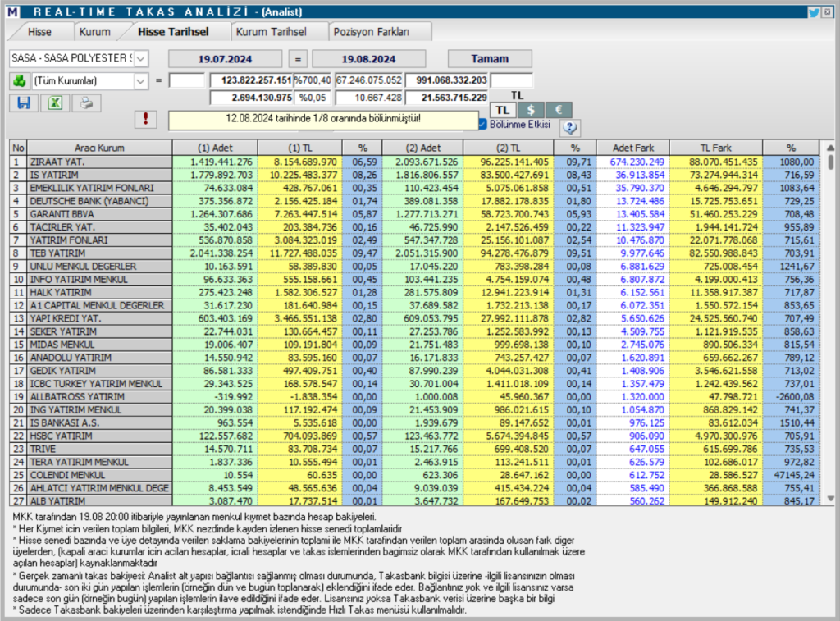Click the printer icon
This screenshot has width=840, height=621.
point(86,103)
